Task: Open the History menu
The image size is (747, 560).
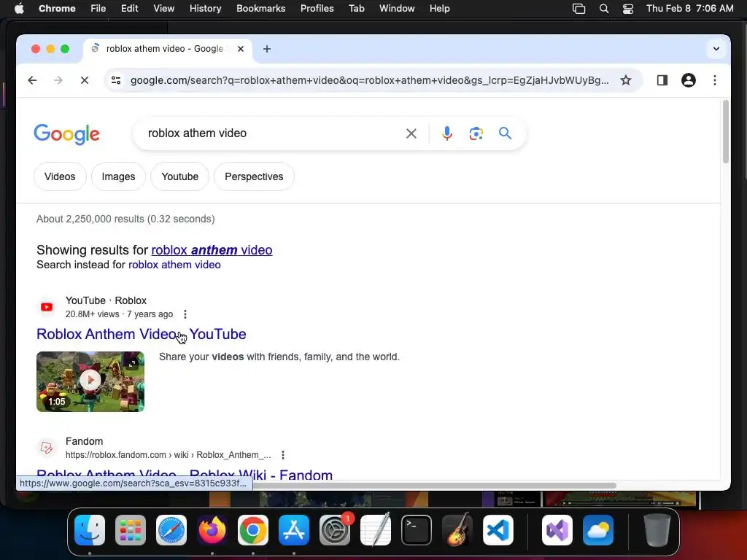Action: (x=205, y=9)
